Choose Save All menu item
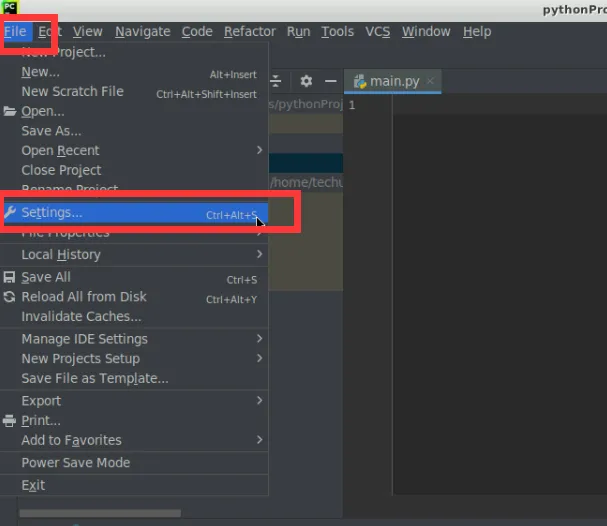This screenshot has height=526, width=607. (x=134, y=277)
